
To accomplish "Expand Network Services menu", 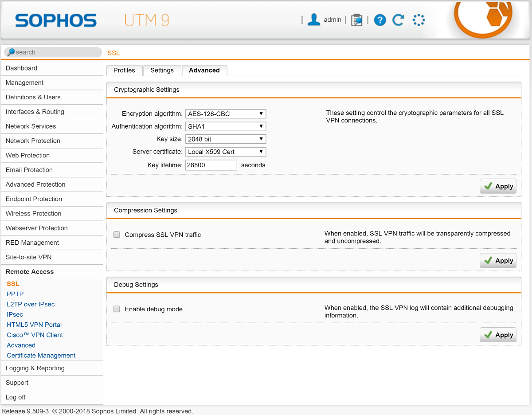I will [52, 126].
